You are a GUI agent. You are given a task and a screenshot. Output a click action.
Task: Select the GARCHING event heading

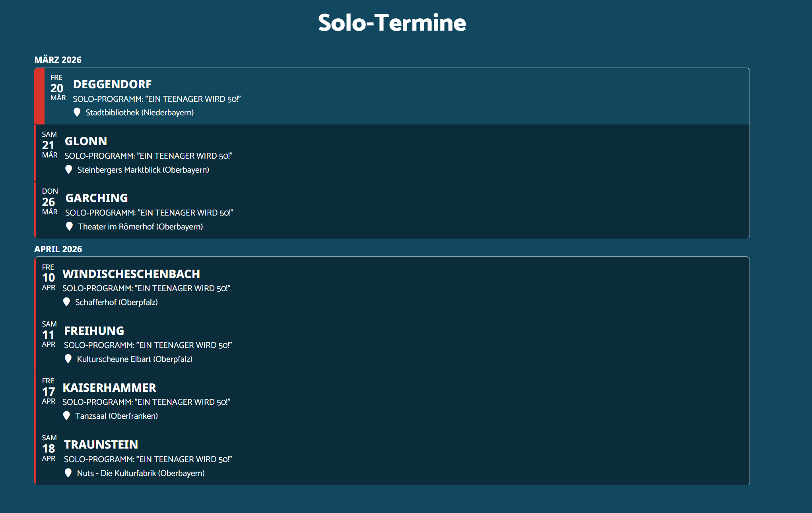click(x=97, y=198)
